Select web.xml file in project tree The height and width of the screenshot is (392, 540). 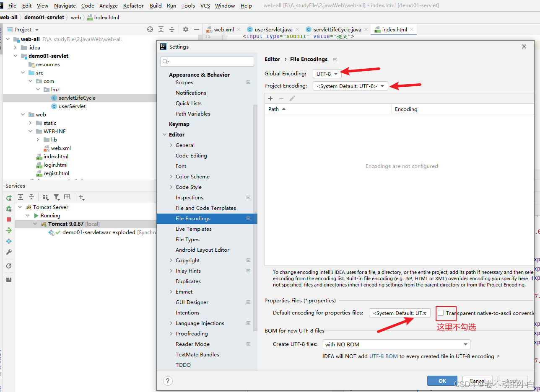coord(61,148)
